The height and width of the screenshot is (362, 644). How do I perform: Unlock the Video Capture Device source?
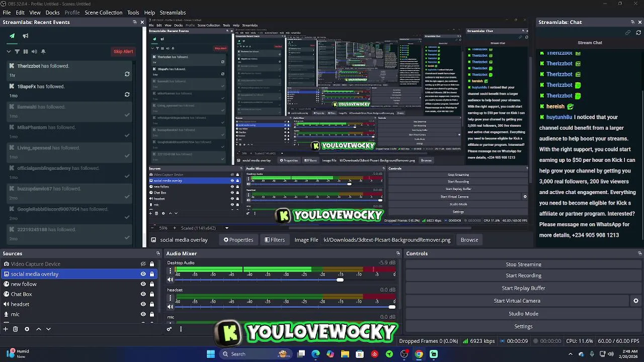click(x=152, y=264)
